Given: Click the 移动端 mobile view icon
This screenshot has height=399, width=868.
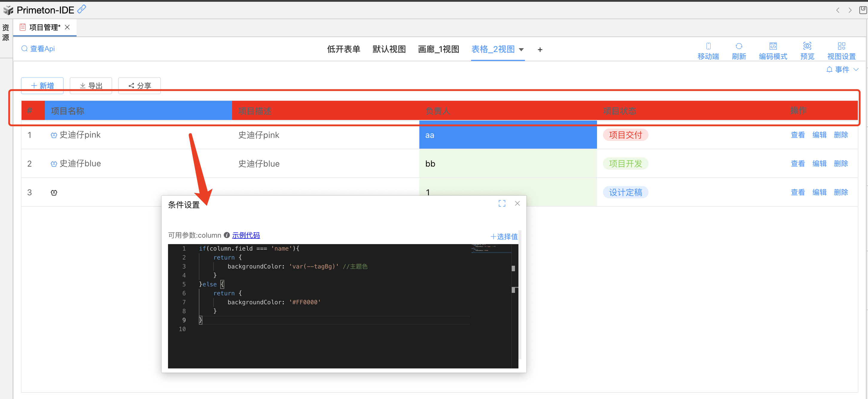Looking at the screenshot, I should pos(708,46).
